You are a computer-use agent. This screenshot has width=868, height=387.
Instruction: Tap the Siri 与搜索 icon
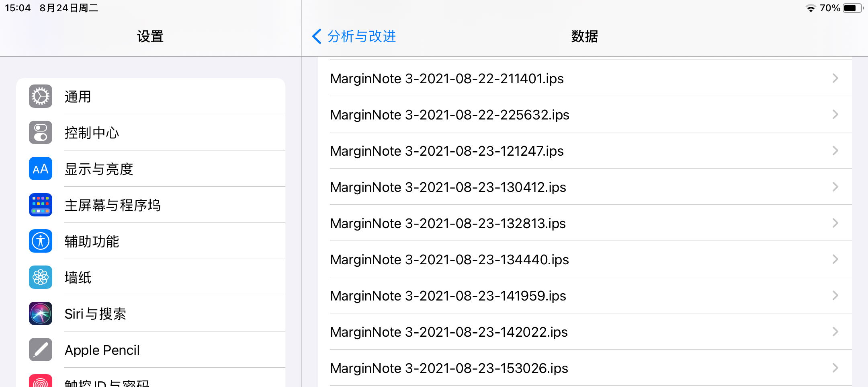pos(41,313)
